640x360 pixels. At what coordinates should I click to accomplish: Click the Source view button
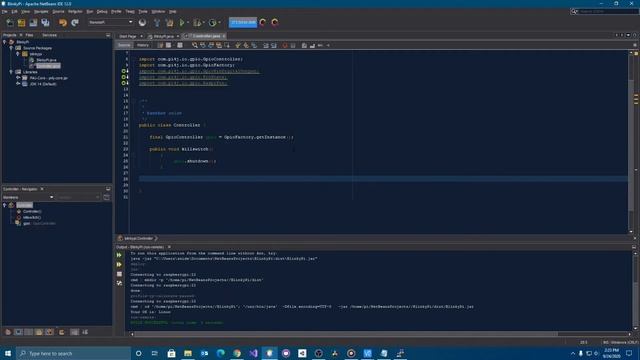tap(124, 45)
